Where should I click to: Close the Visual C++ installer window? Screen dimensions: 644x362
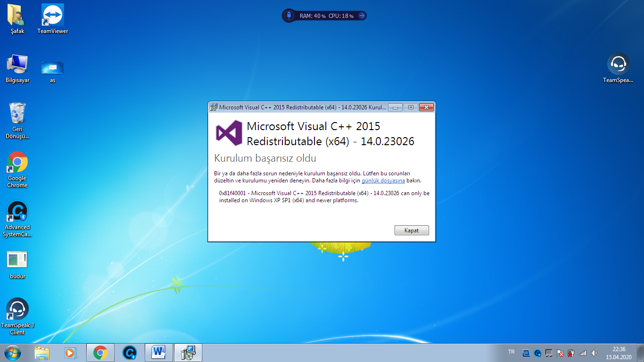[x=426, y=107]
